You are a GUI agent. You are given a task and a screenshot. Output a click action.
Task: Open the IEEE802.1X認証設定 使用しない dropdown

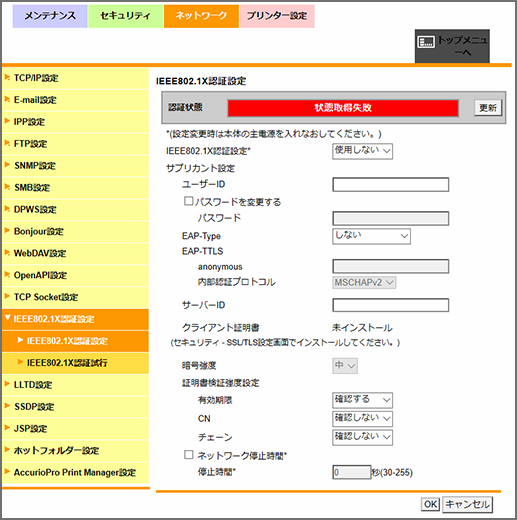click(362, 151)
